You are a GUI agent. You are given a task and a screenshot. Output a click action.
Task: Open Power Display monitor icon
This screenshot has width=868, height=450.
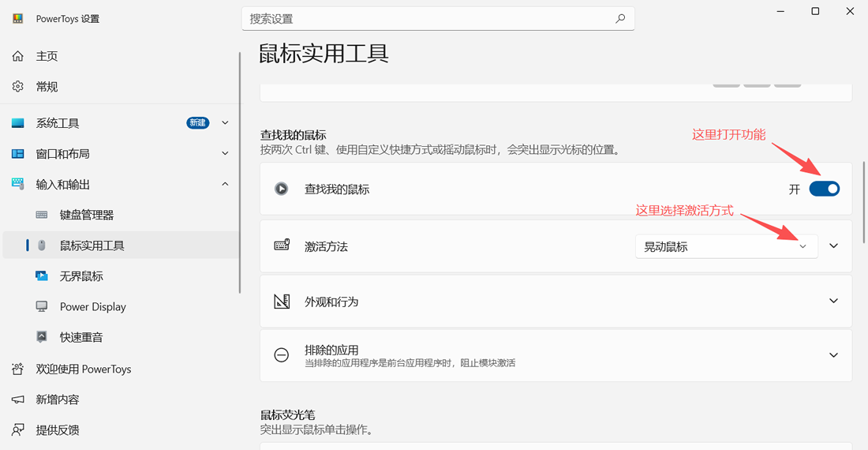click(x=42, y=306)
